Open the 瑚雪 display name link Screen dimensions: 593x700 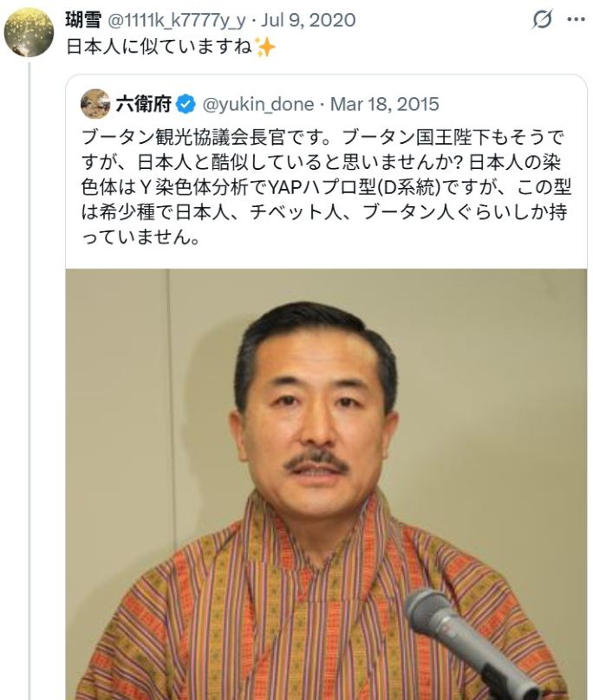[83, 20]
